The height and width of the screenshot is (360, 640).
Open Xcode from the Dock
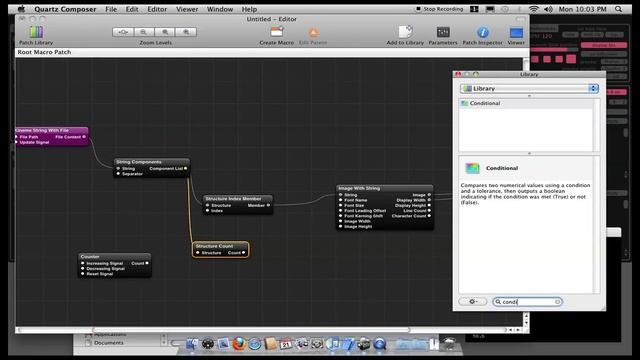tap(348, 344)
